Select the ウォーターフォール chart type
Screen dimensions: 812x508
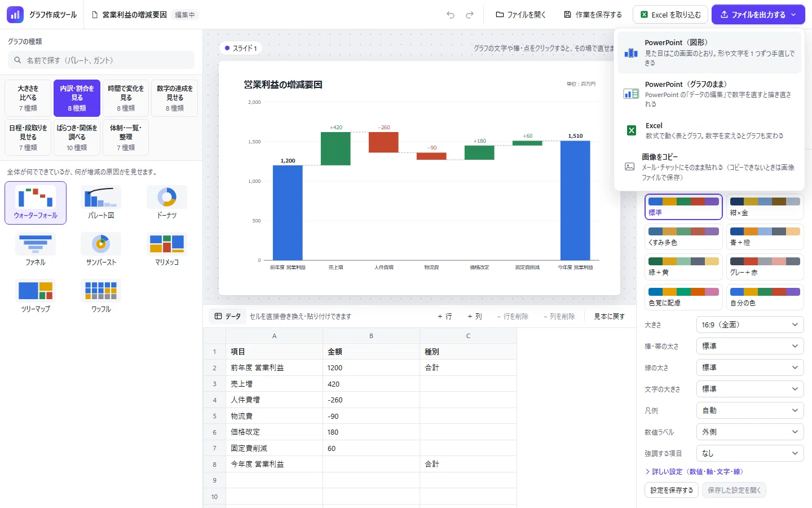(x=36, y=203)
